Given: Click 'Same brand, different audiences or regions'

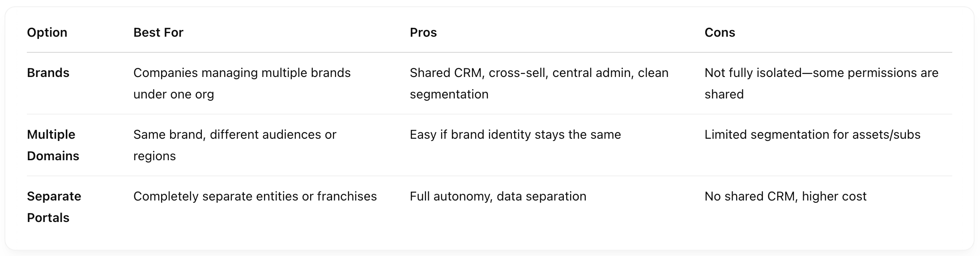Looking at the screenshot, I should point(235,145).
